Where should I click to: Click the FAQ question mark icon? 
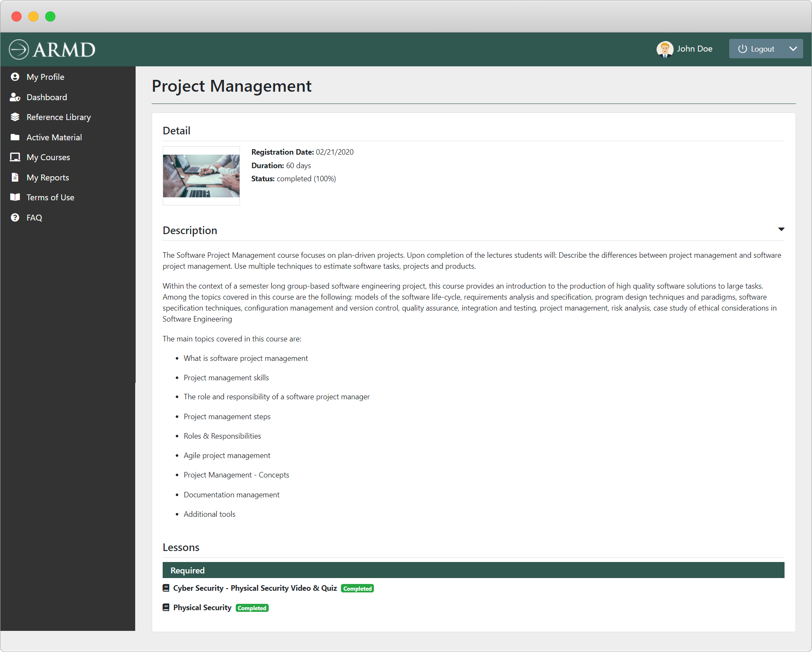click(15, 218)
